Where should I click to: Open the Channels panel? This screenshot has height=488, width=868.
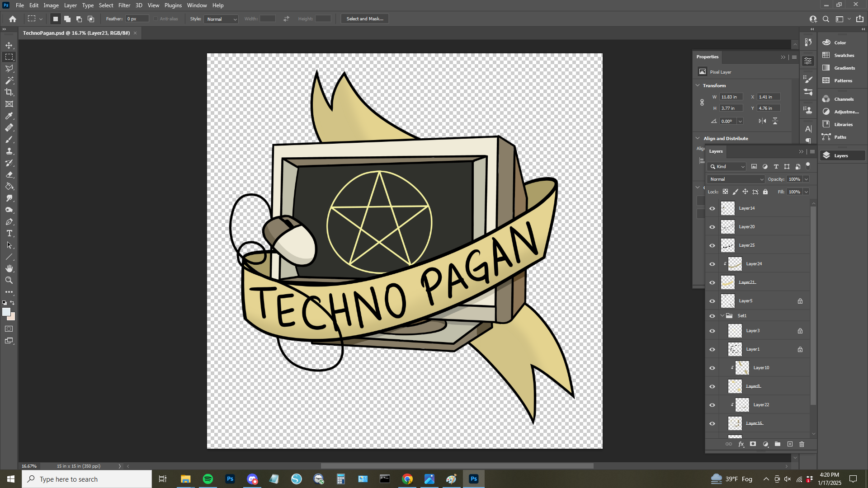click(x=843, y=99)
